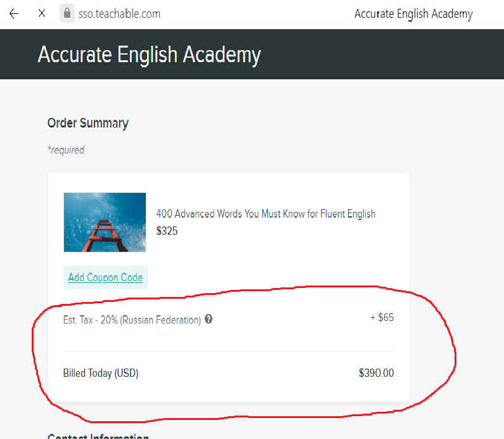Stop page loading with the X icon
This screenshot has width=504, height=439.
pos(42,13)
